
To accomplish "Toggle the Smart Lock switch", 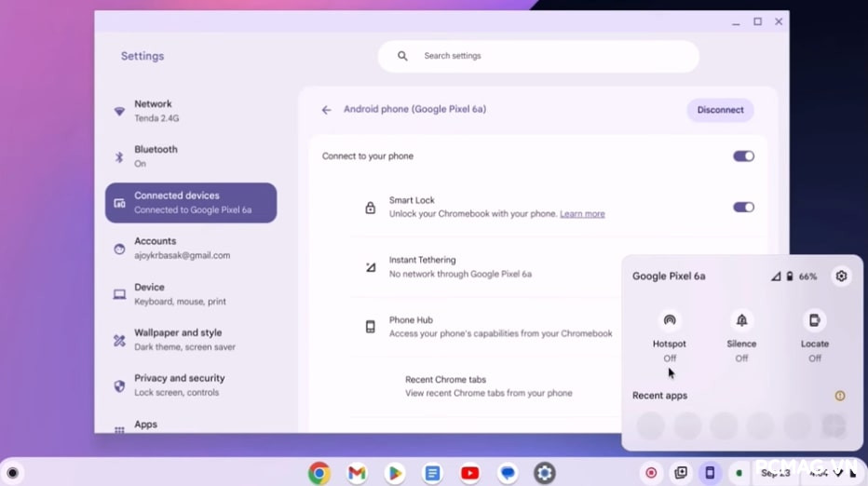I will pyautogui.click(x=743, y=207).
